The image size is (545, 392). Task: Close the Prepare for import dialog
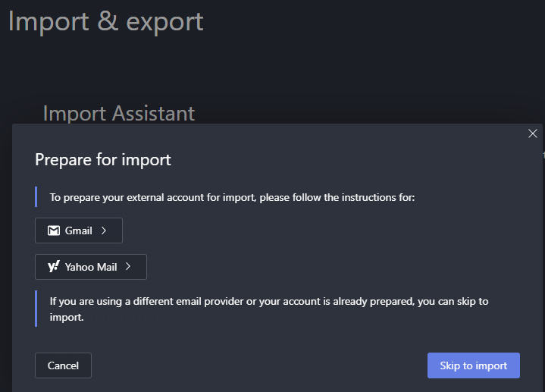pos(533,133)
